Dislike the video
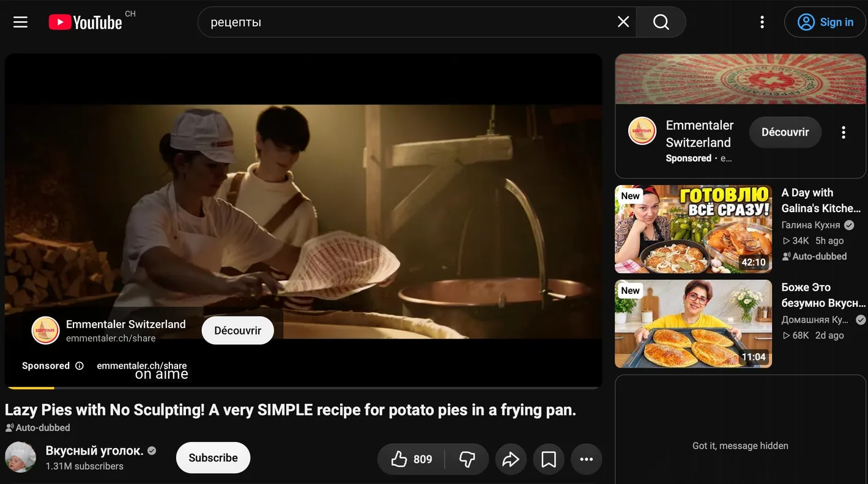The height and width of the screenshot is (484, 868). (467, 459)
